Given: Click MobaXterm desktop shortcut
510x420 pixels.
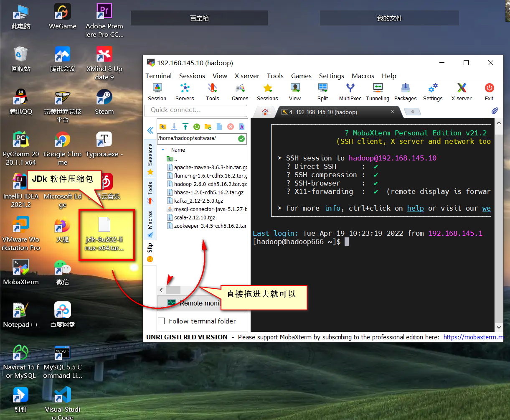Looking at the screenshot, I should pos(21,272).
